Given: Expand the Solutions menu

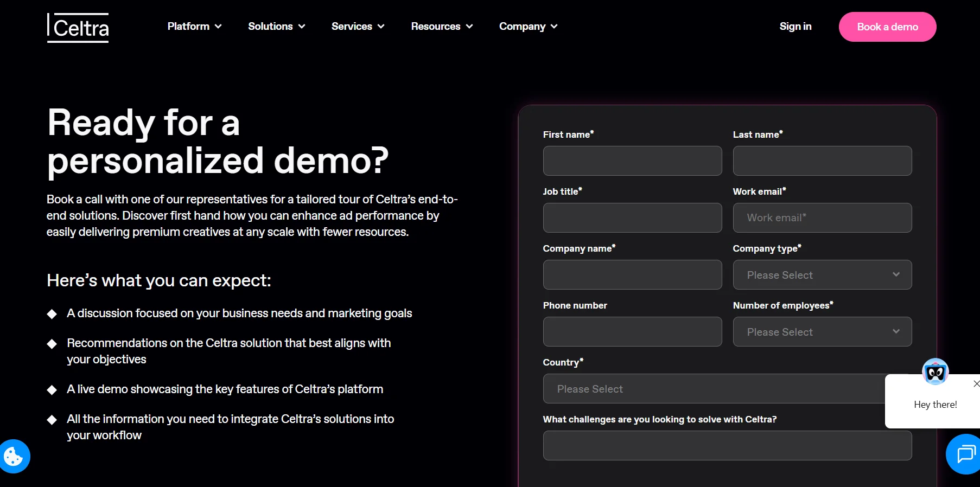Looking at the screenshot, I should (x=277, y=26).
